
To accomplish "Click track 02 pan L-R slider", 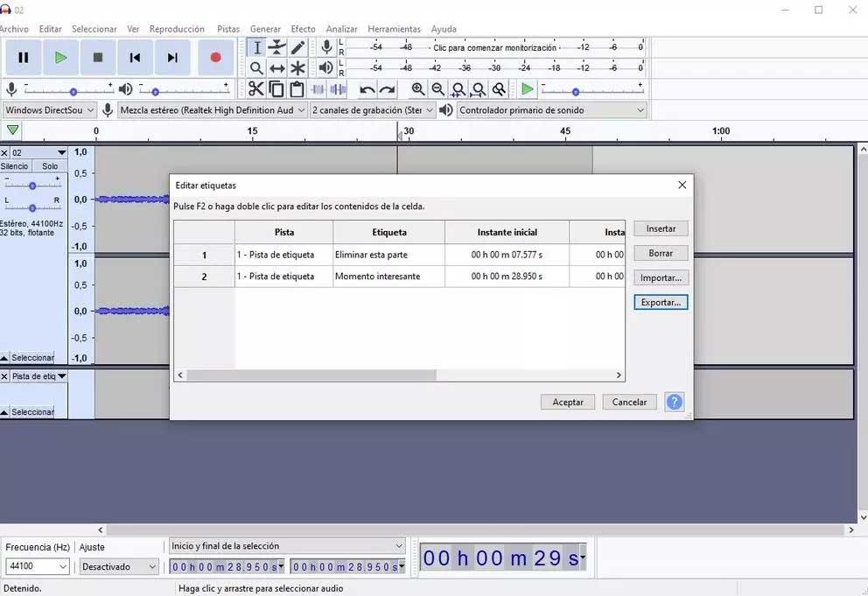I will pos(32,207).
